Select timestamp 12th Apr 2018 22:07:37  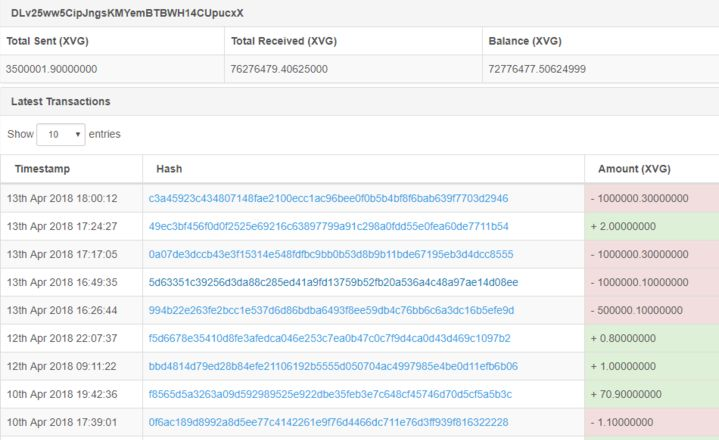coord(62,338)
